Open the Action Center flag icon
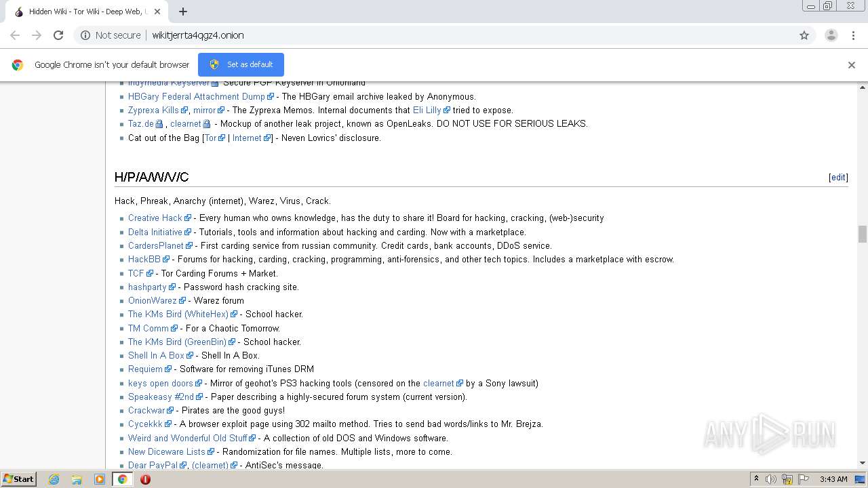 pyautogui.click(x=804, y=479)
